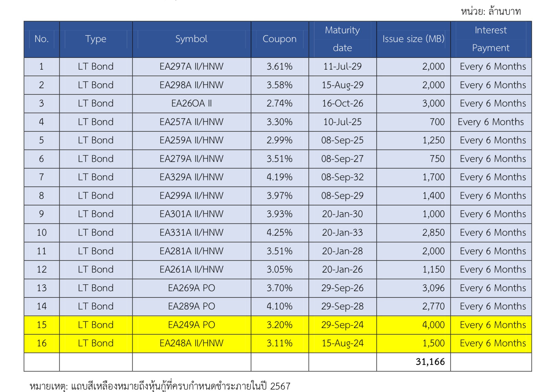Click issue size 700
This screenshot has width=554, height=392.
(x=437, y=122)
